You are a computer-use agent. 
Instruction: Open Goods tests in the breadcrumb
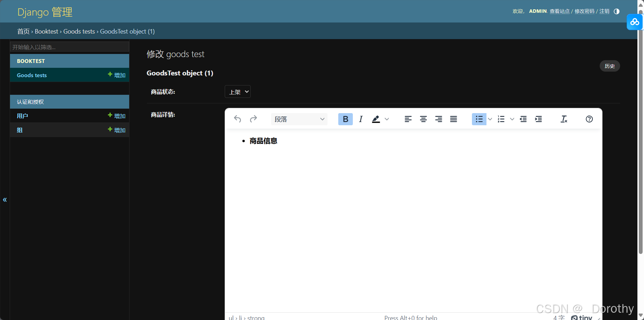pos(79,31)
